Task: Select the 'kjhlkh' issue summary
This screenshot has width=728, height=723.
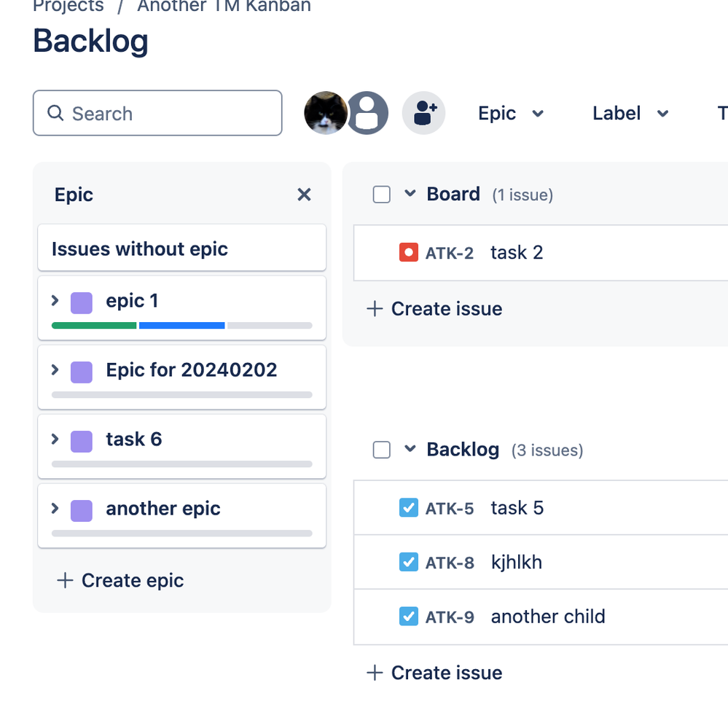Action: pos(516,563)
